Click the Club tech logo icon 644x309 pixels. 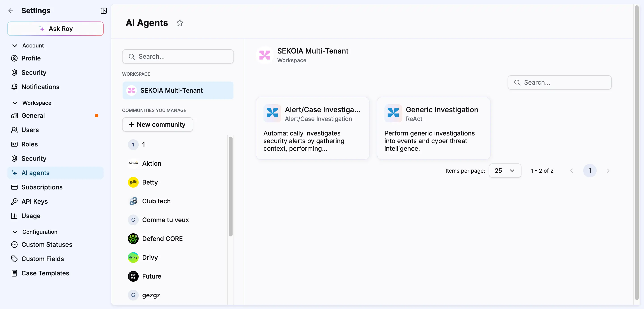click(133, 201)
